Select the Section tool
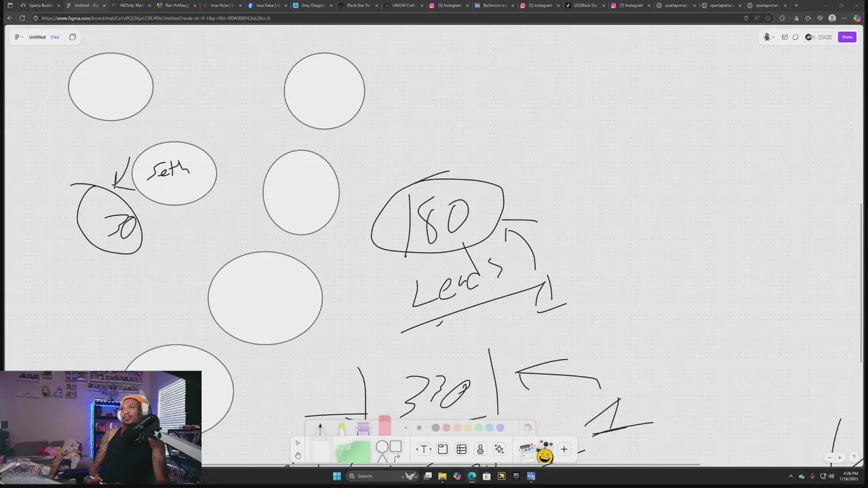The image size is (868, 488). [x=442, y=449]
